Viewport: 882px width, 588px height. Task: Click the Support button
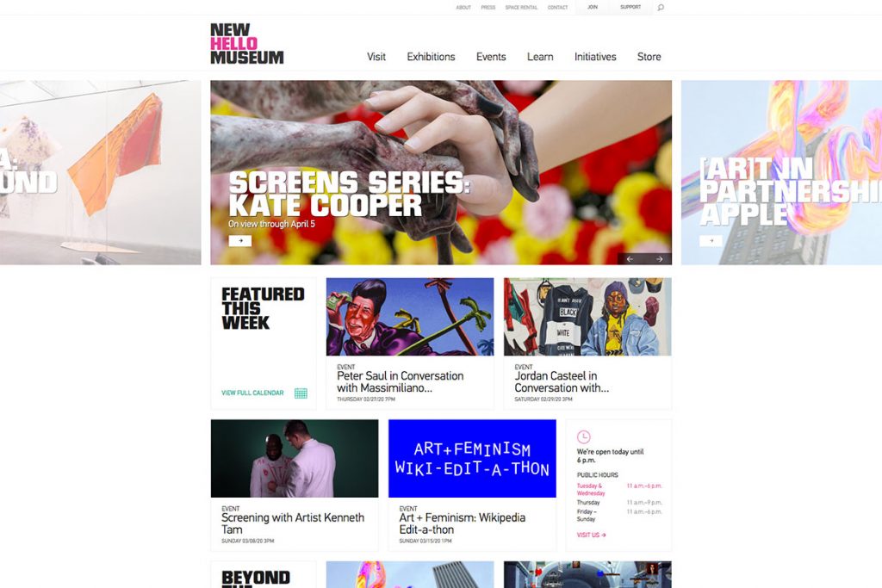[x=630, y=7]
